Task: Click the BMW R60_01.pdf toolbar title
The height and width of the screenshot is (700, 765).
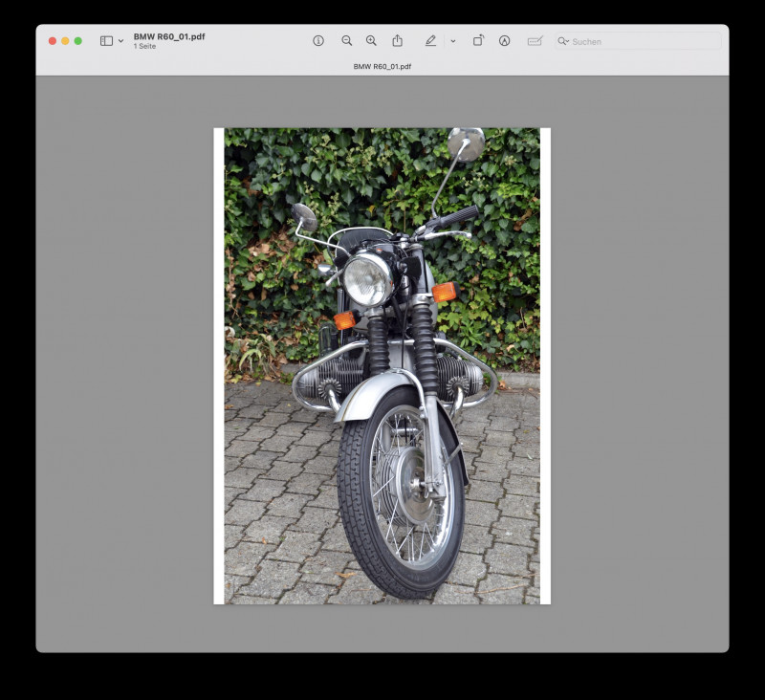Action: tap(169, 36)
